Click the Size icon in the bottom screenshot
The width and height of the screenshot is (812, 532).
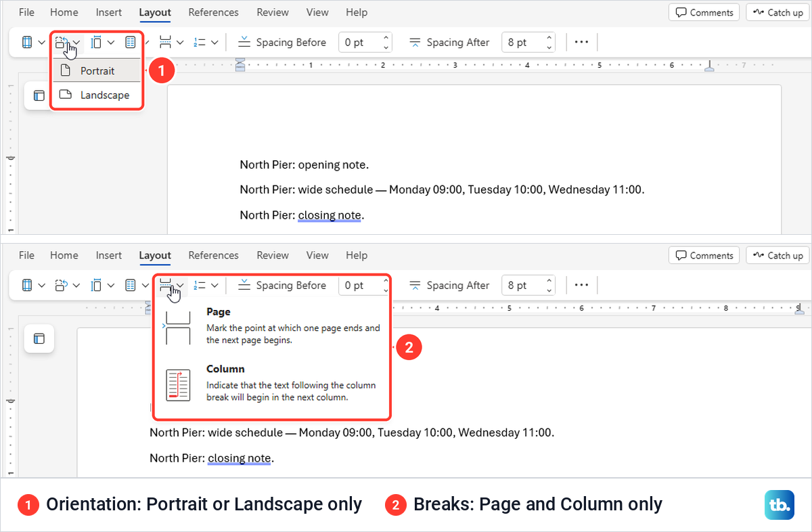pos(96,285)
